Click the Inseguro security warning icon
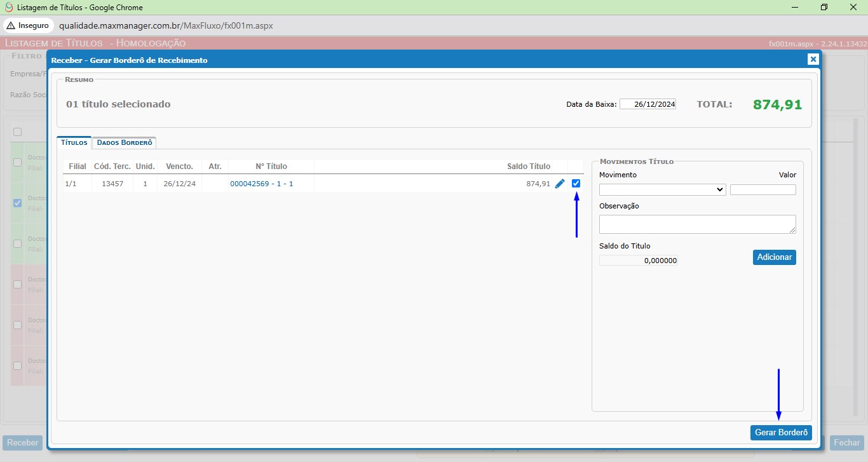This screenshot has width=868, height=462. click(x=11, y=25)
